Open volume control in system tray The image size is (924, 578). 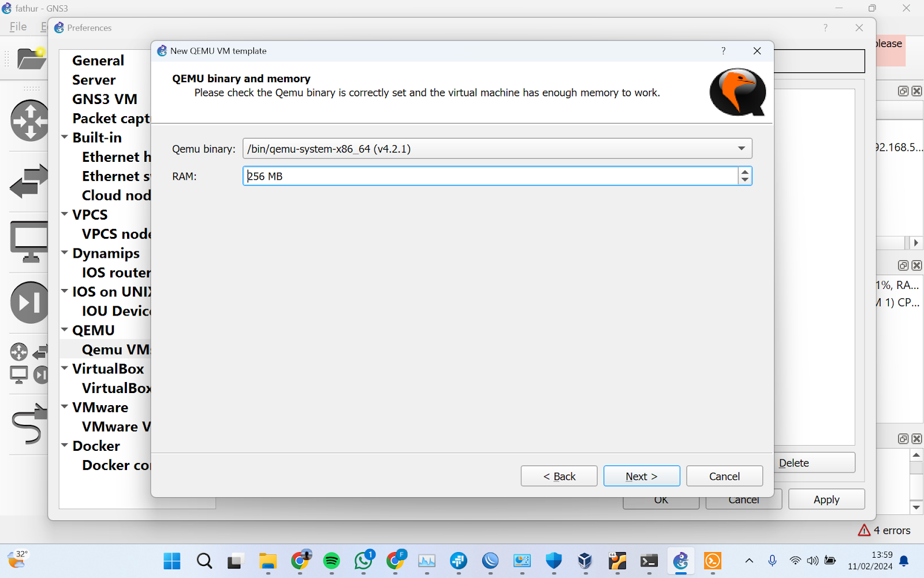(x=813, y=561)
